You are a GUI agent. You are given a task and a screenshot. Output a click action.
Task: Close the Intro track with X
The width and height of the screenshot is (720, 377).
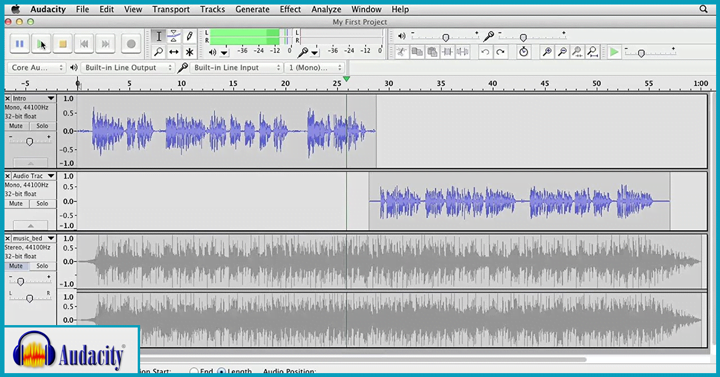click(x=8, y=98)
